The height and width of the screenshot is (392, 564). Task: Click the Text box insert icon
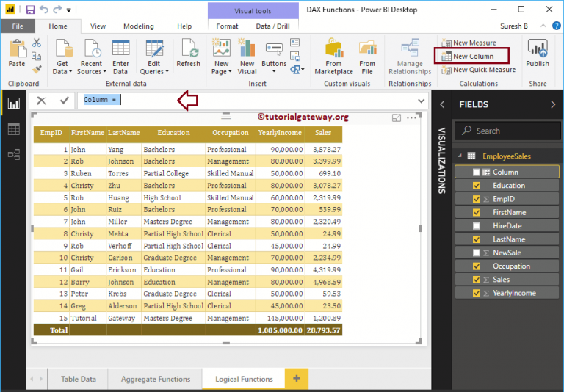(295, 43)
